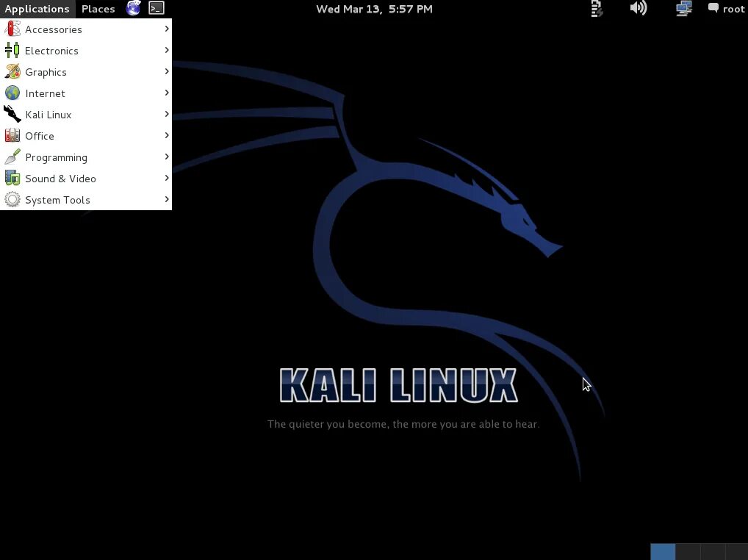Open the Places menu
The width and height of the screenshot is (748, 560).
tap(98, 9)
